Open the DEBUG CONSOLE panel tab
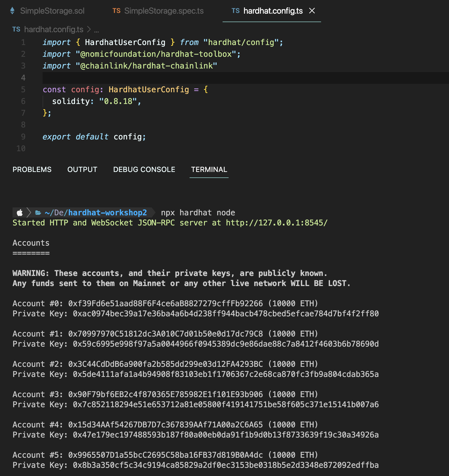This screenshot has height=476, width=449. pyautogui.click(x=144, y=169)
